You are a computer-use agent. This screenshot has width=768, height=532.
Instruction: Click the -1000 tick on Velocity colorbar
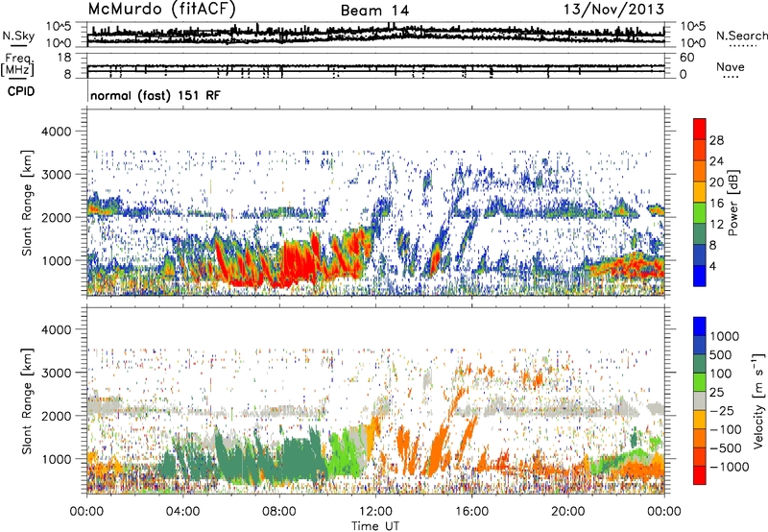click(729, 467)
